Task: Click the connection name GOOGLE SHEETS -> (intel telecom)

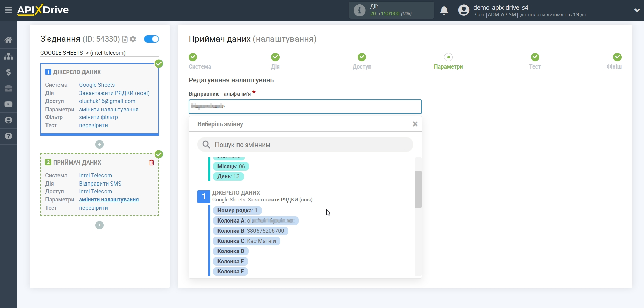Action: (83, 53)
